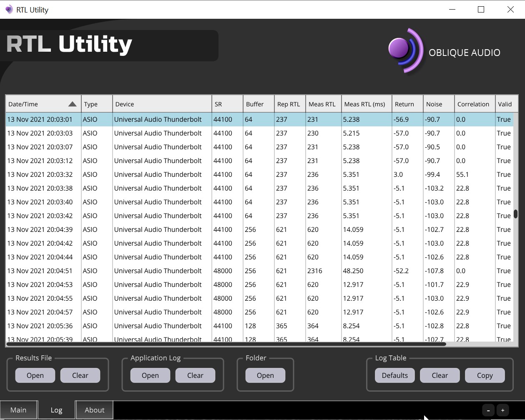Click SR 48000 in the 20:04:57 row

[x=223, y=312]
